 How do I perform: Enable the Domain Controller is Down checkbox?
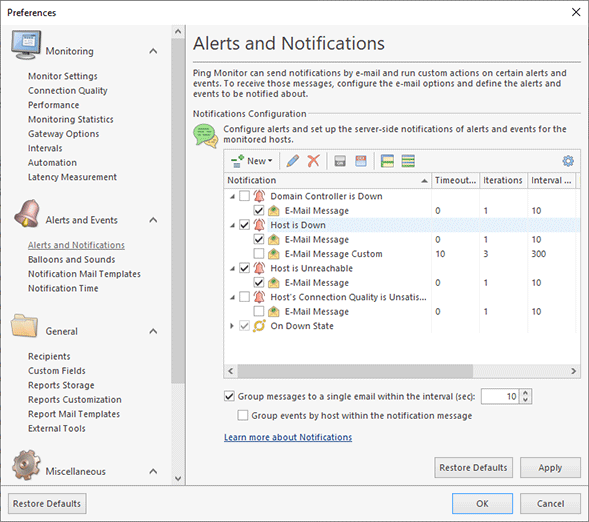pyautogui.click(x=245, y=196)
